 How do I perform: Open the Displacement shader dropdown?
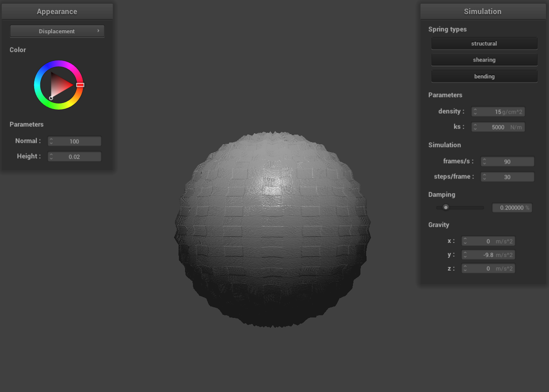pos(57,31)
